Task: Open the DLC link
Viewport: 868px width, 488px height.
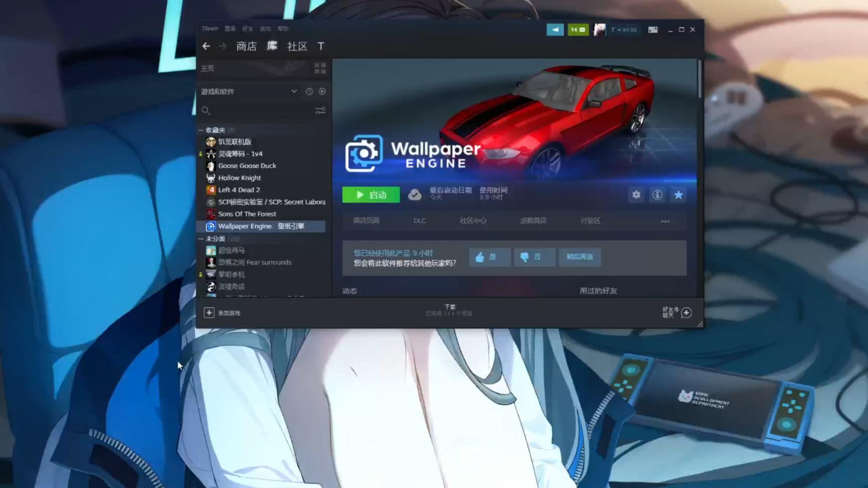Action: tap(420, 221)
